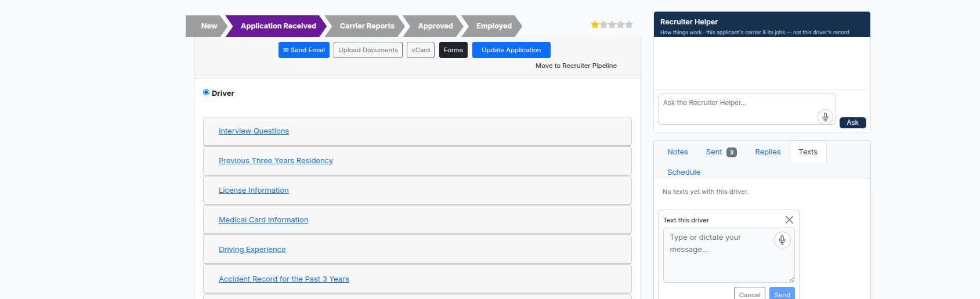Expand the Interview Questions section
The image size is (980, 299).
pyautogui.click(x=254, y=131)
